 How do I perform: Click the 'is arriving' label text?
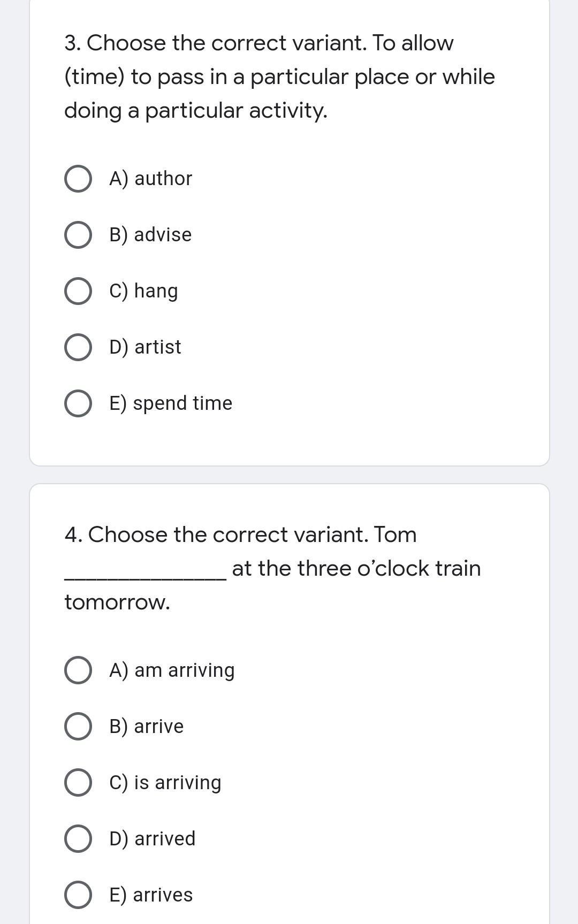tap(177, 783)
